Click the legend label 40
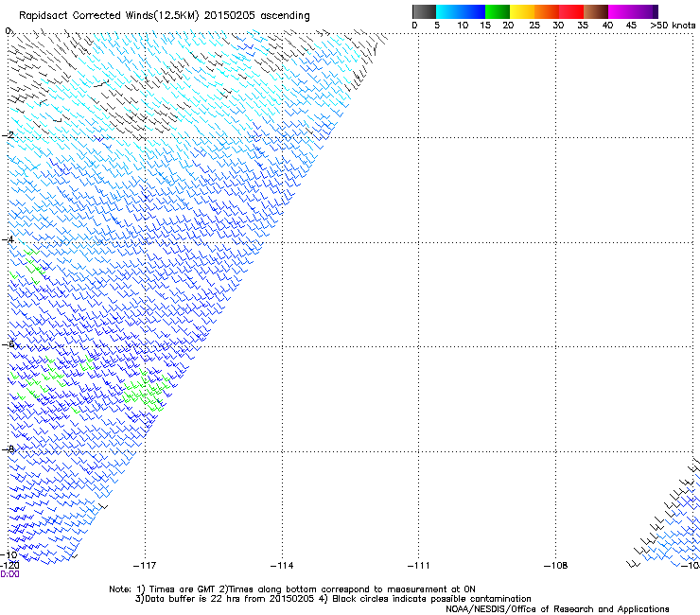The image size is (700, 615). (x=607, y=26)
